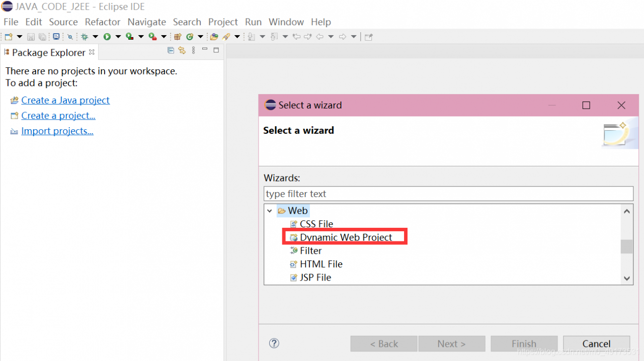Image resolution: width=644 pixels, height=361 pixels.
Task: Click the Forward navigation arrow icon
Action: tap(343, 37)
